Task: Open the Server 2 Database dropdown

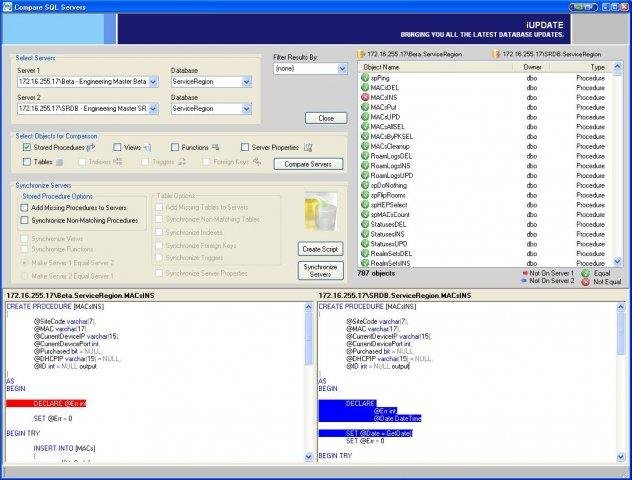Action: [x=247, y=109]
